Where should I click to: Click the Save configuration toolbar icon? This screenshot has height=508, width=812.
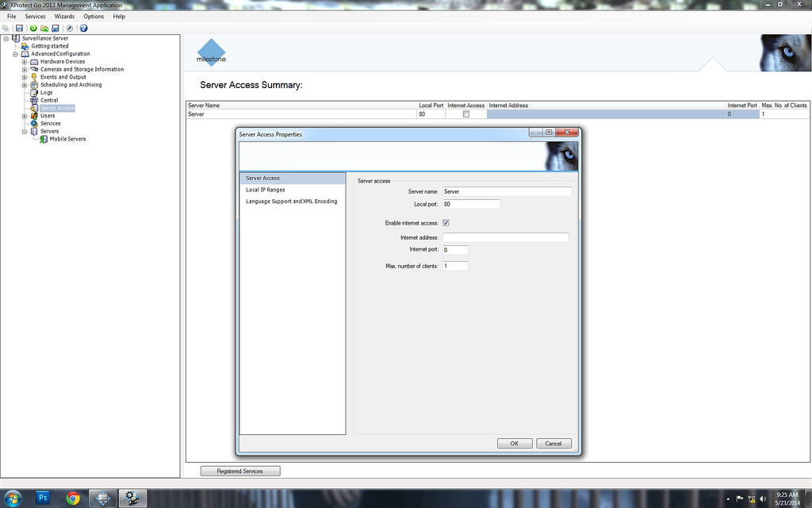point(19,28)
